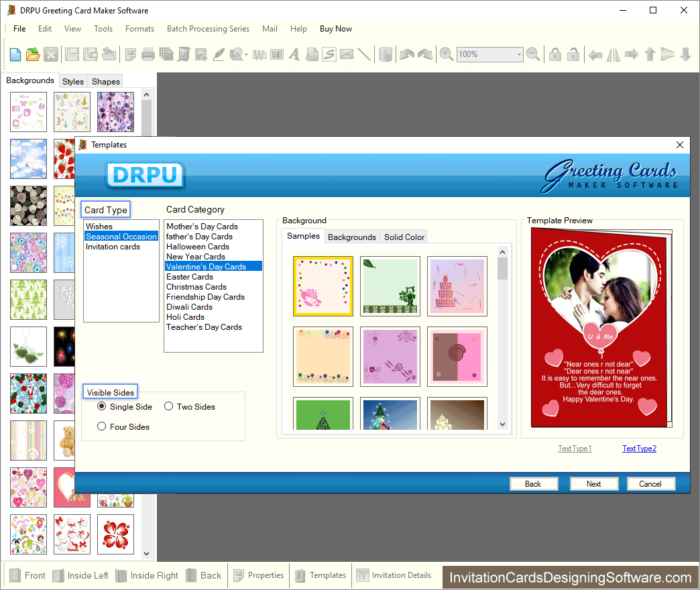Select Four Sides radio button
The image size is (700, 590).
pyautogui.click(x=102, y=426)
